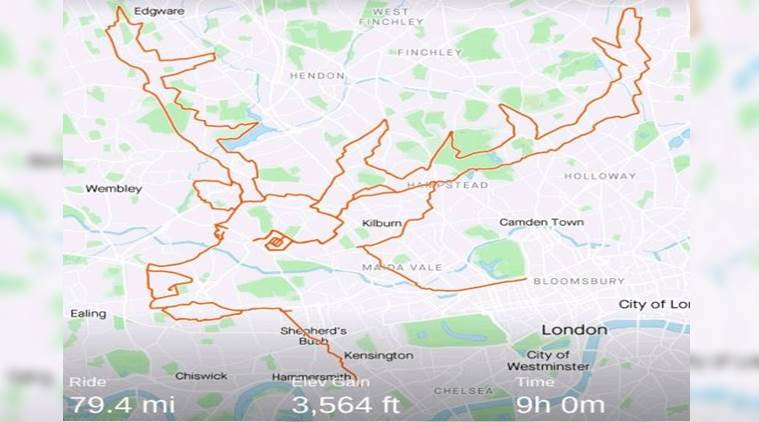Click the West Finchley label

(391, 17)
